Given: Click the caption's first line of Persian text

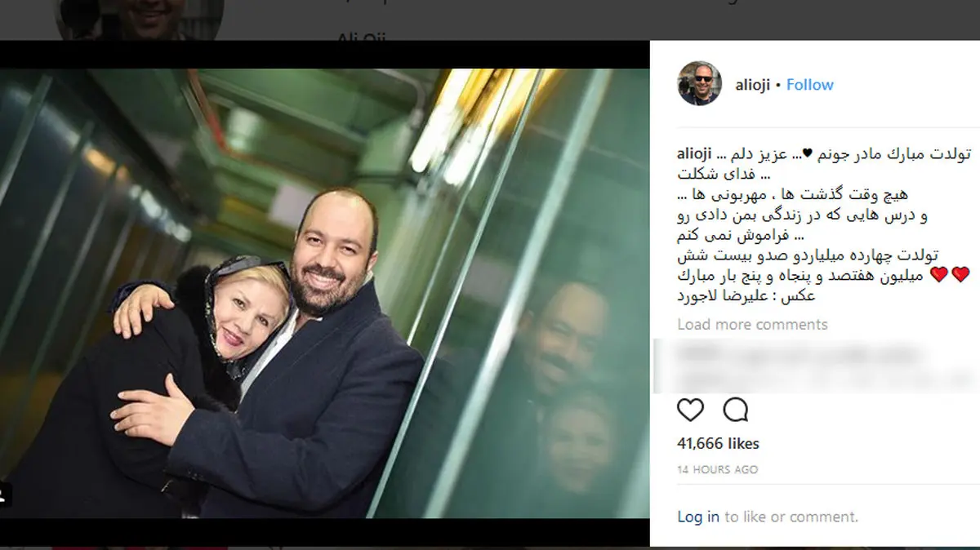Looking at the screenshot, I should click(843, 153).
